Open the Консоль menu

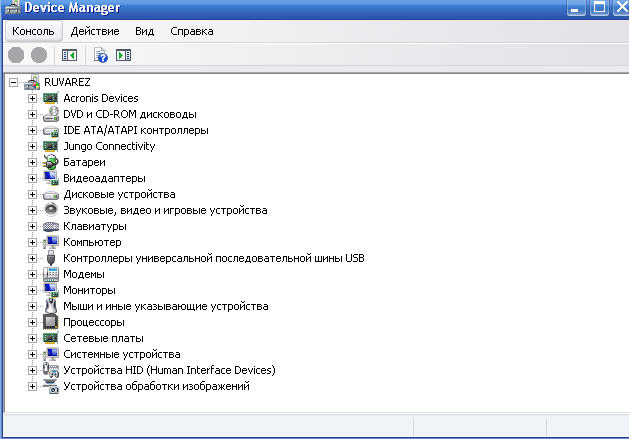(33, 31)
